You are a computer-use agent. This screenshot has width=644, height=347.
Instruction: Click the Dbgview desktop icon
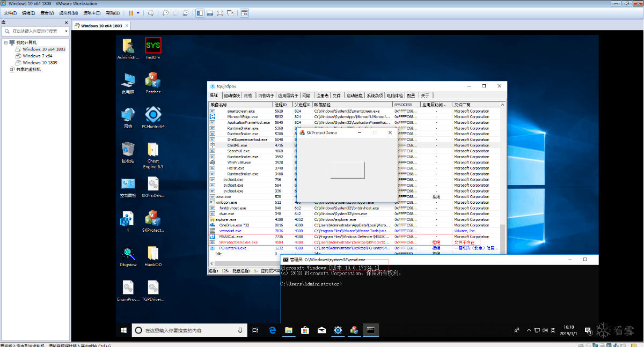pyautogui.click(x=128, y=256)
